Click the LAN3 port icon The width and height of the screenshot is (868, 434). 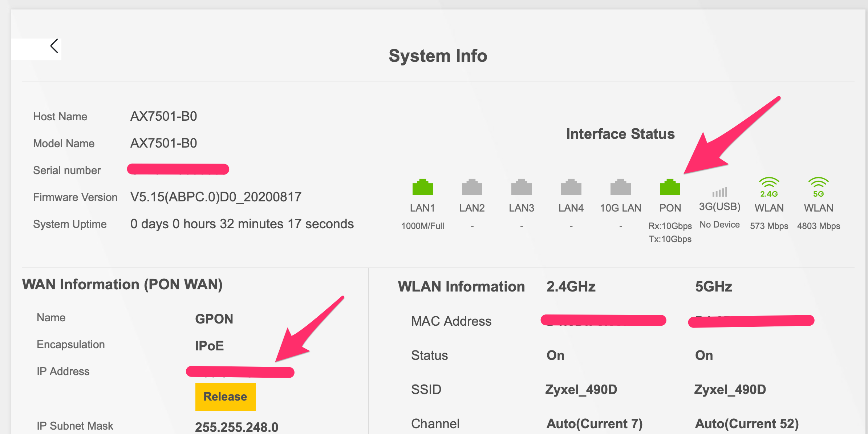tap(522, 187)
